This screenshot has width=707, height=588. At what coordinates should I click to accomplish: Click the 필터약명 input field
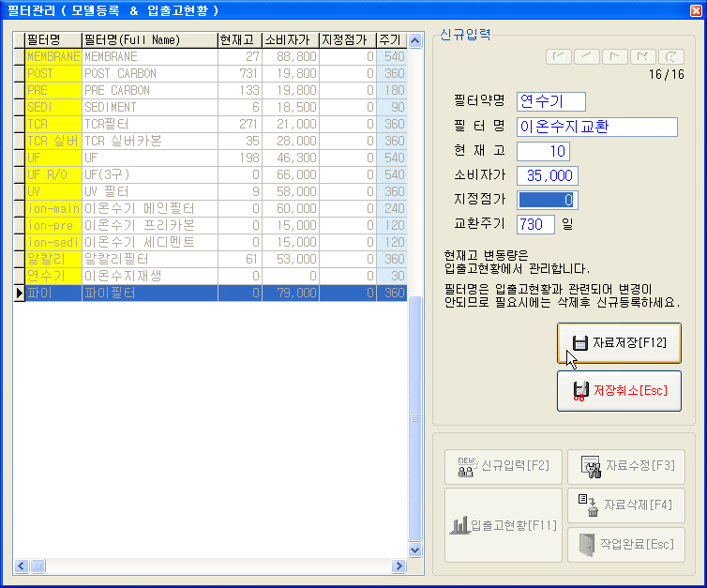[551, 101]
